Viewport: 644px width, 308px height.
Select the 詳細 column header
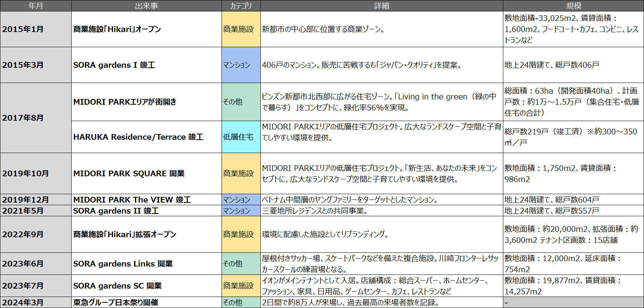click(381, 6)
